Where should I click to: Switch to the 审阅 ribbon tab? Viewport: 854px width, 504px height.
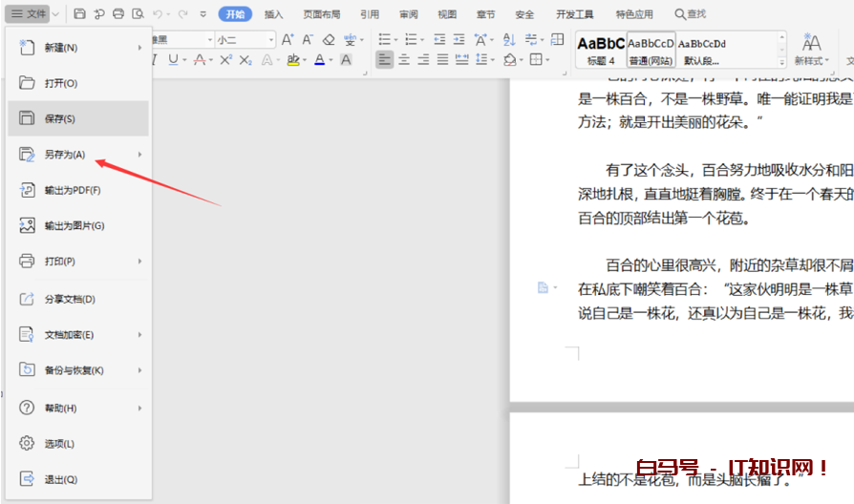(409, 14)
